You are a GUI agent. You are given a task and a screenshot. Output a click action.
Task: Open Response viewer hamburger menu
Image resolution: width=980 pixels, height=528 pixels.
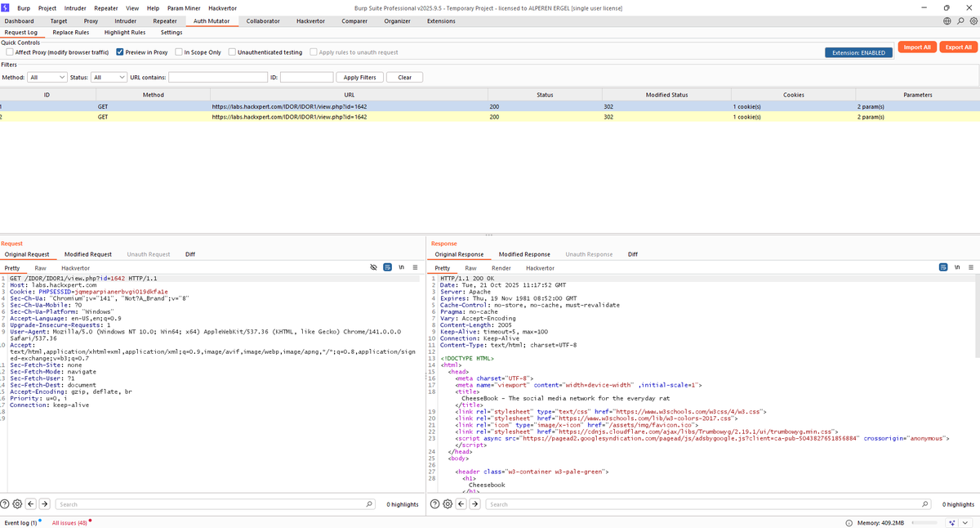click(x=970, y=267)
